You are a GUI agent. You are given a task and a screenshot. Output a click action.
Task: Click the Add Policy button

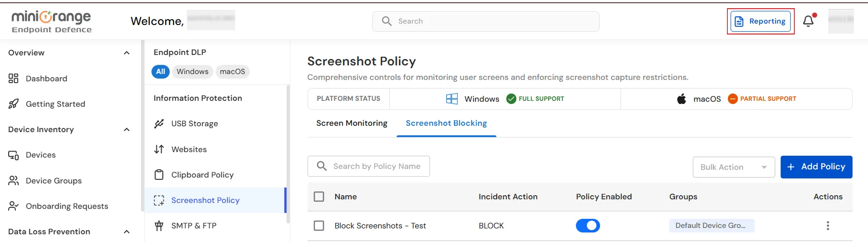(817, 167)
